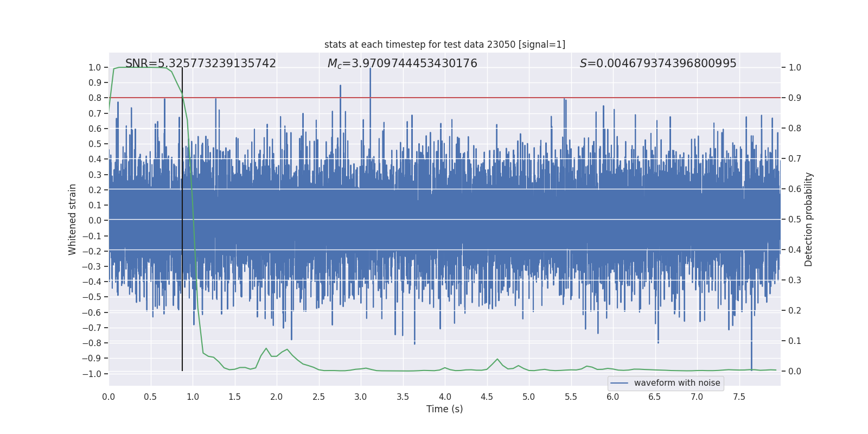This screenshot has width=868, height=434.
Task: Click the 'Time (s)' x-axis label
Action: [444, 409]
